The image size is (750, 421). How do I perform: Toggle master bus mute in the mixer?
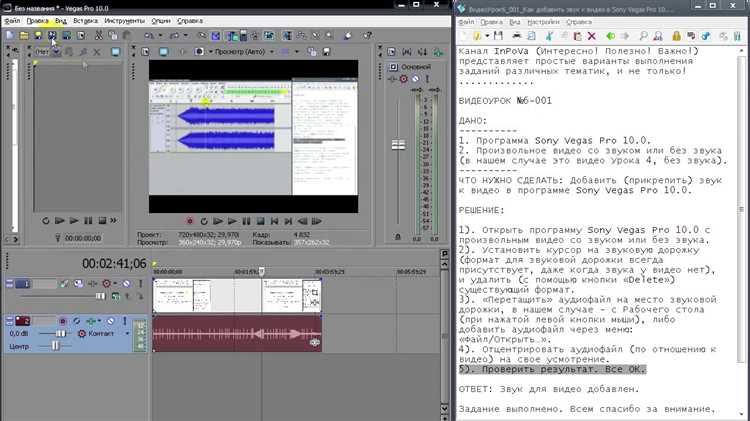(416, 79)
